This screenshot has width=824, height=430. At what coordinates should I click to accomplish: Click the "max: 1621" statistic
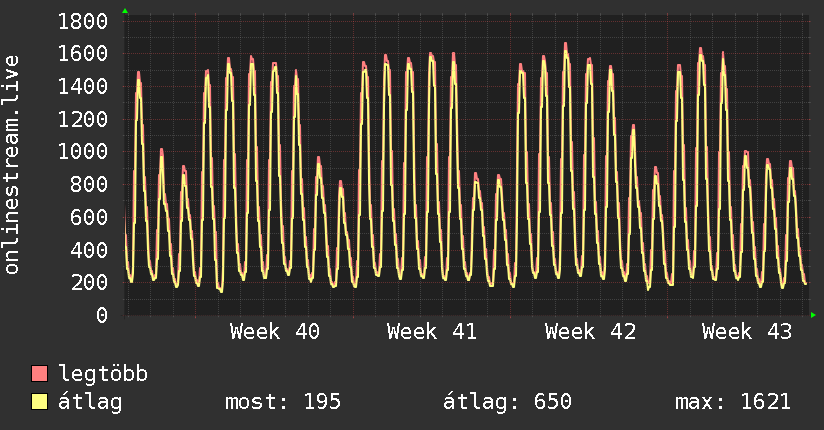(732, 402)
